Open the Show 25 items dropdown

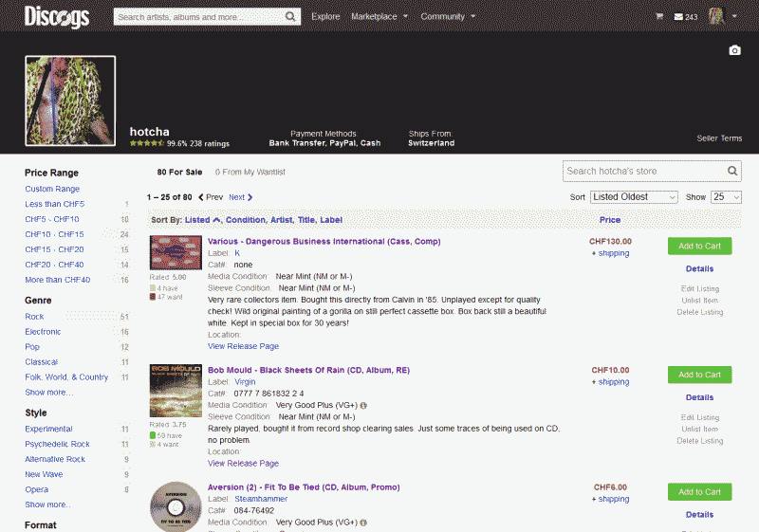(726, 196)
